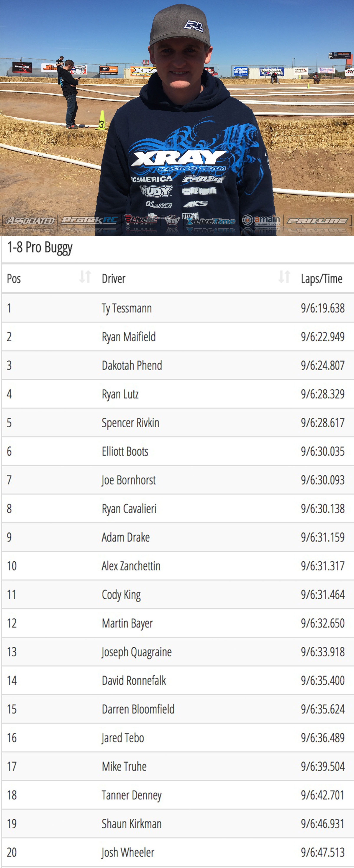Select David Ronnefalk in the table

click(x=134, y=680)
